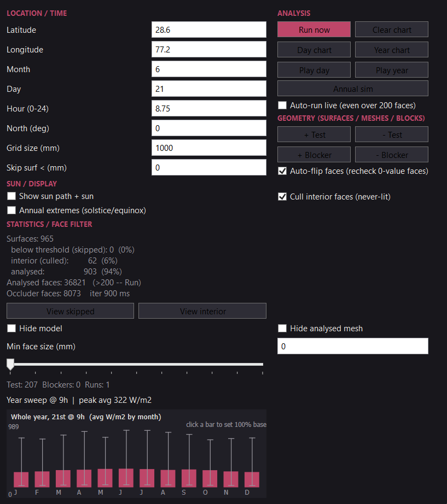Add a blocker with + Blocker
The width and height of the screenshot is (447, 504).
click(x=314, y=155)
